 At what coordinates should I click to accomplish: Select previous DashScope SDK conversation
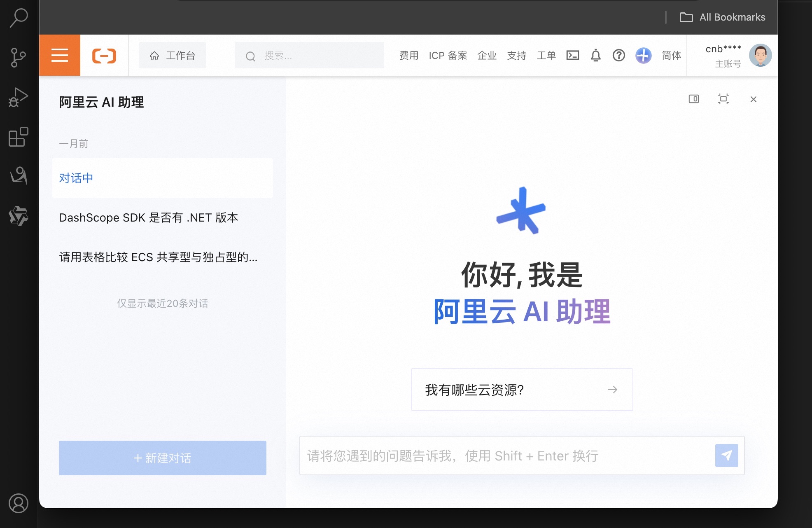pos(150,217)
